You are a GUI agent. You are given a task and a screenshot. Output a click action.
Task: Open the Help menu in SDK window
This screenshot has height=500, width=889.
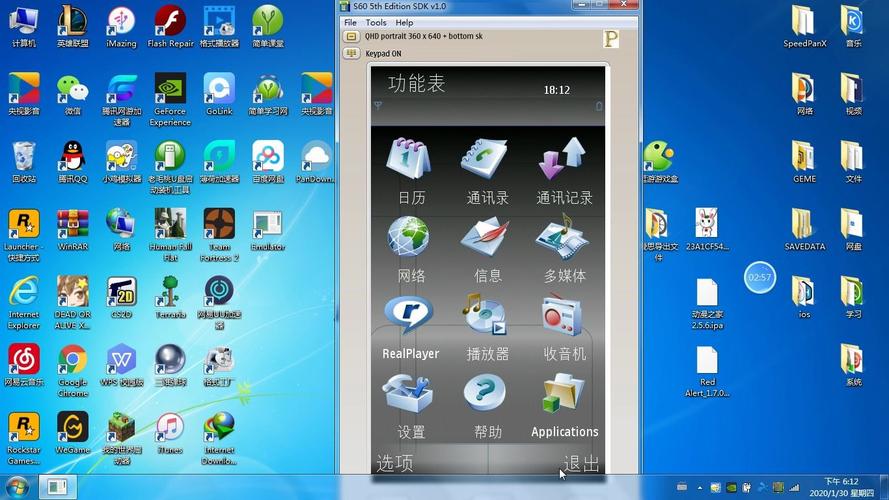[404, 22]
